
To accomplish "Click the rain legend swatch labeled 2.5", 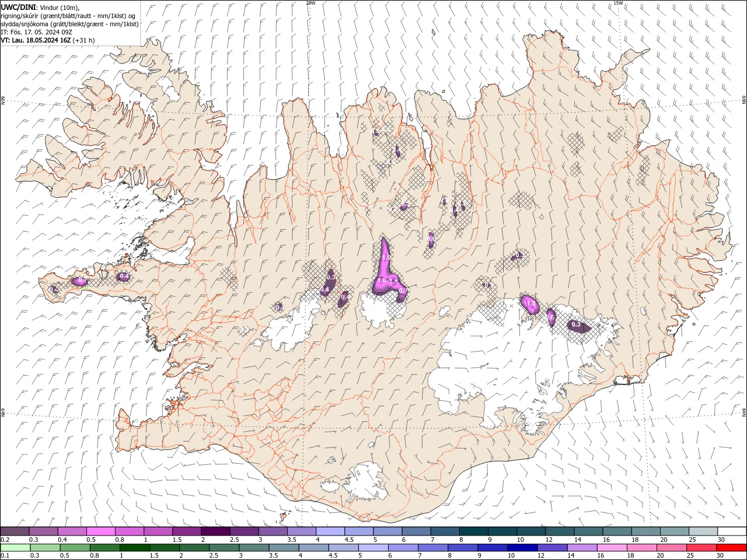I will tap(224, 548).
